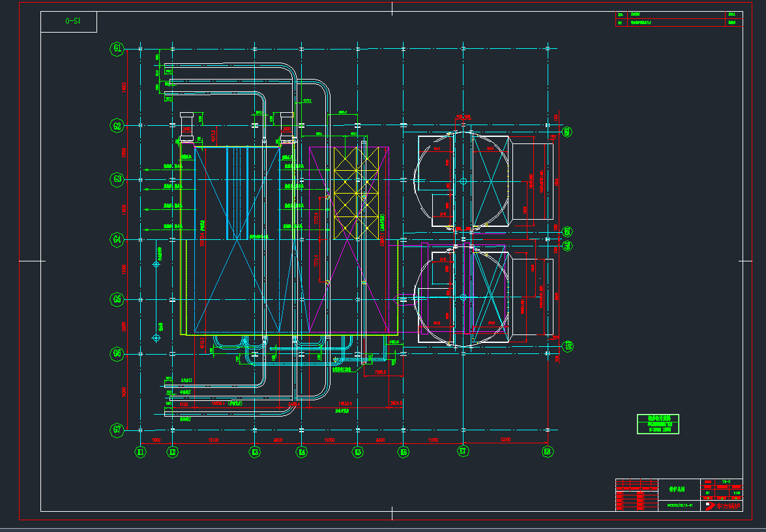Screen dimensions: 766x532
Task: Select the K3 grid axis bubble
Action: (254, 452)
